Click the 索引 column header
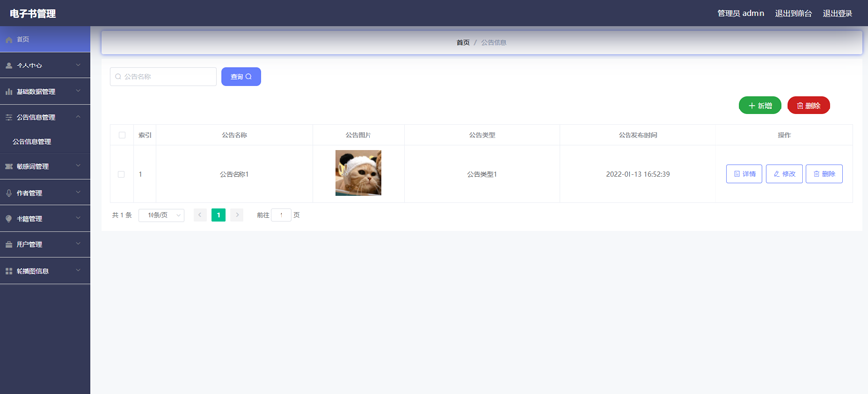 click(x=145, y=135)
